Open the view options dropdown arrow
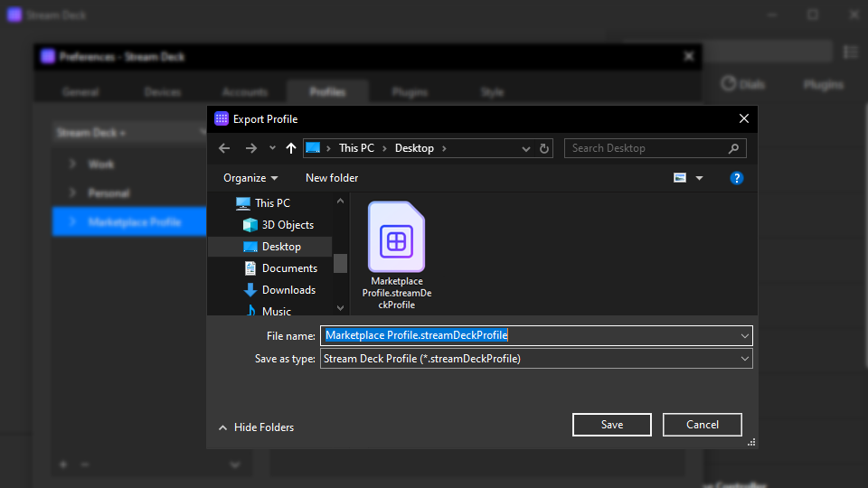The height and width of the screenshot is (488, 868). click(699, 178)
